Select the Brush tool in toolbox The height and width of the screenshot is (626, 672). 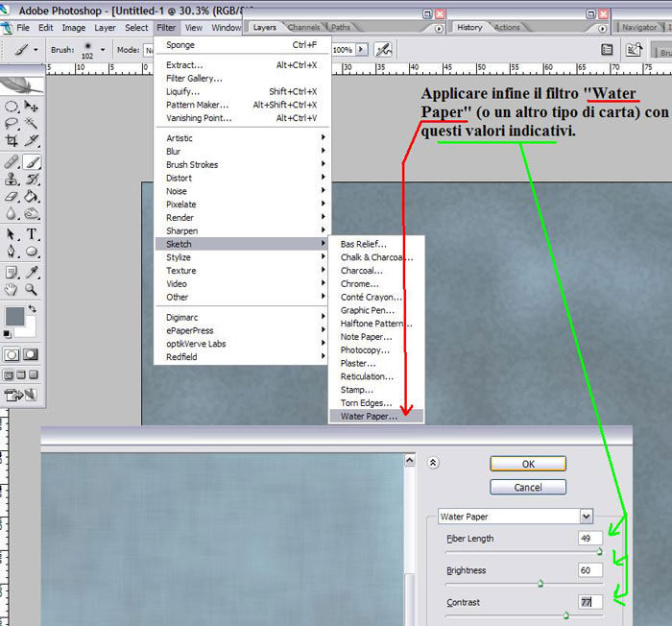point(32,162)
